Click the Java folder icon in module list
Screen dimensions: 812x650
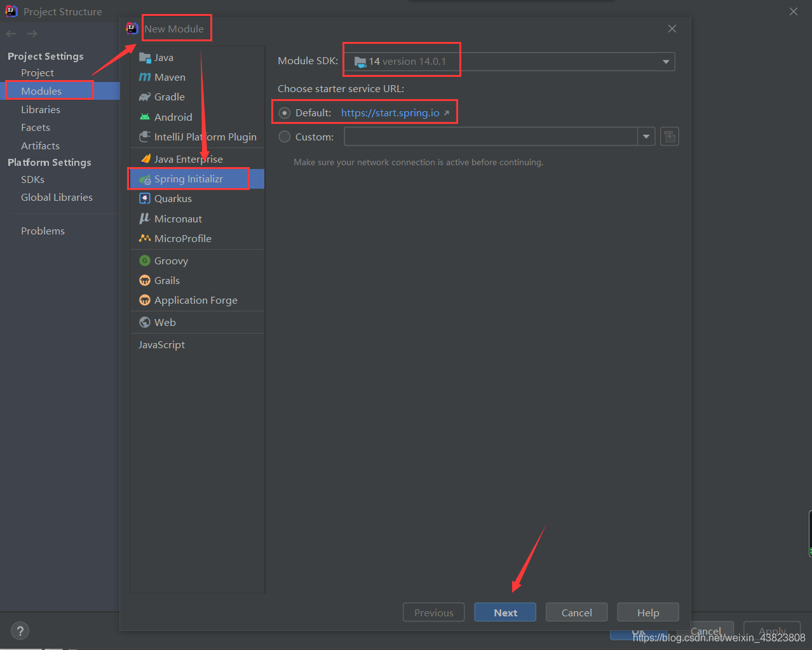[145, 57]
